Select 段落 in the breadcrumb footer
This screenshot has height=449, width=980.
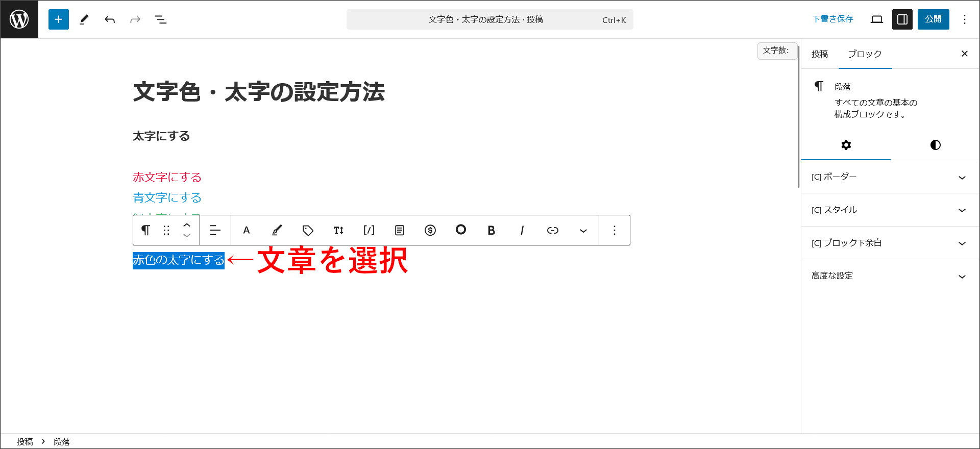(x=62, y=442)
